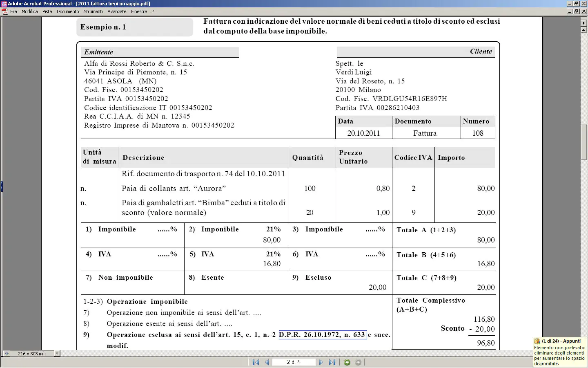
Task: Jump to the previous page
Action: click(x=267, y=362)
